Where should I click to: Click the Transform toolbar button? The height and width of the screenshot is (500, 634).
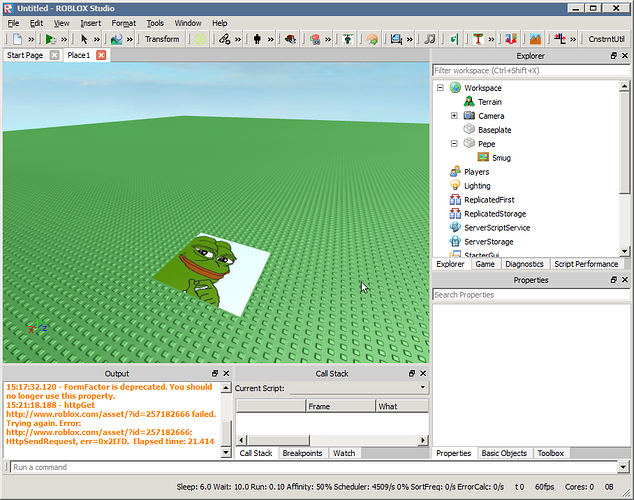pos(162,39)
